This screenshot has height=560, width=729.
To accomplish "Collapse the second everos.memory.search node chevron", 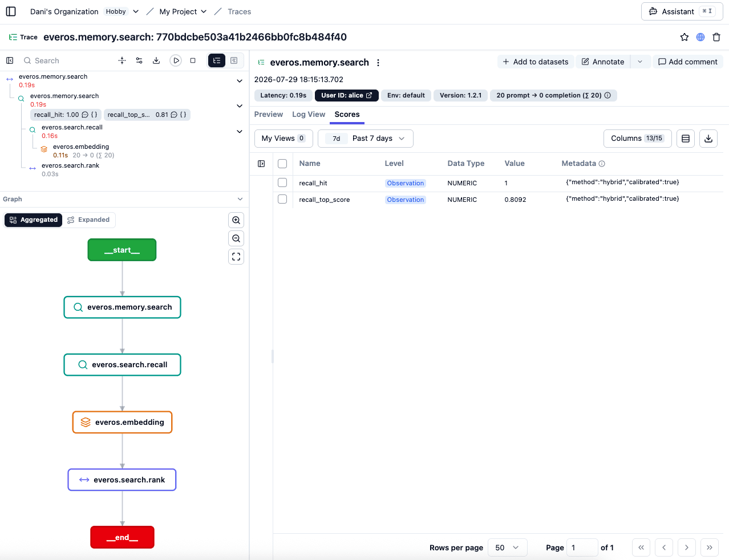I will pos(240,105).
